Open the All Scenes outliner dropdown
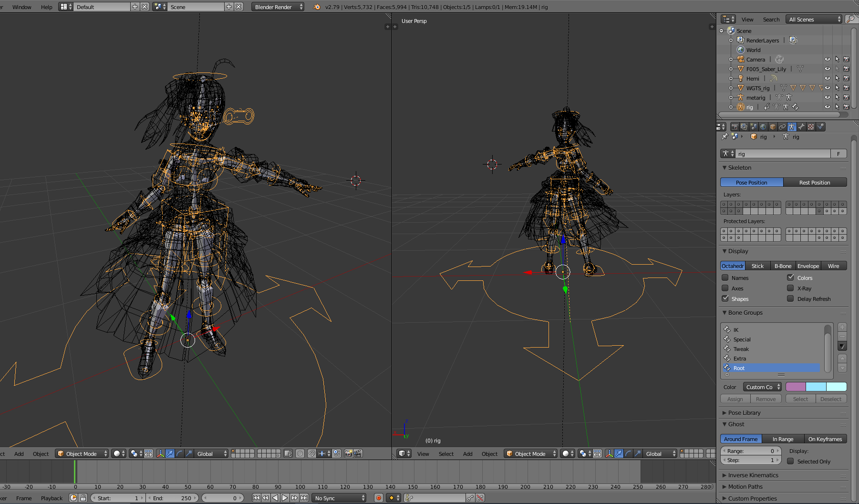859x504 pixels. [815, 19]
